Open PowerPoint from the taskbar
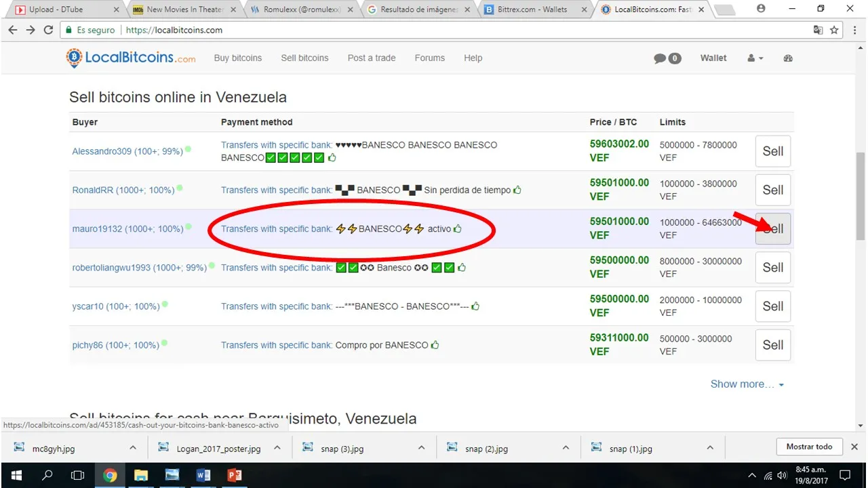Screen dimensions: 868x488 (235, 475)
